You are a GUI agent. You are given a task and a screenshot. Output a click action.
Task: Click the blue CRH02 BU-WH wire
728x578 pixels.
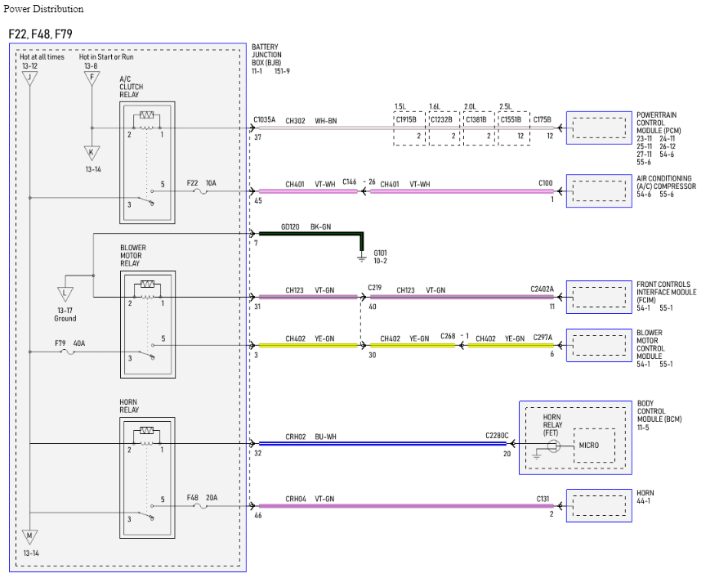pos(382,443)
